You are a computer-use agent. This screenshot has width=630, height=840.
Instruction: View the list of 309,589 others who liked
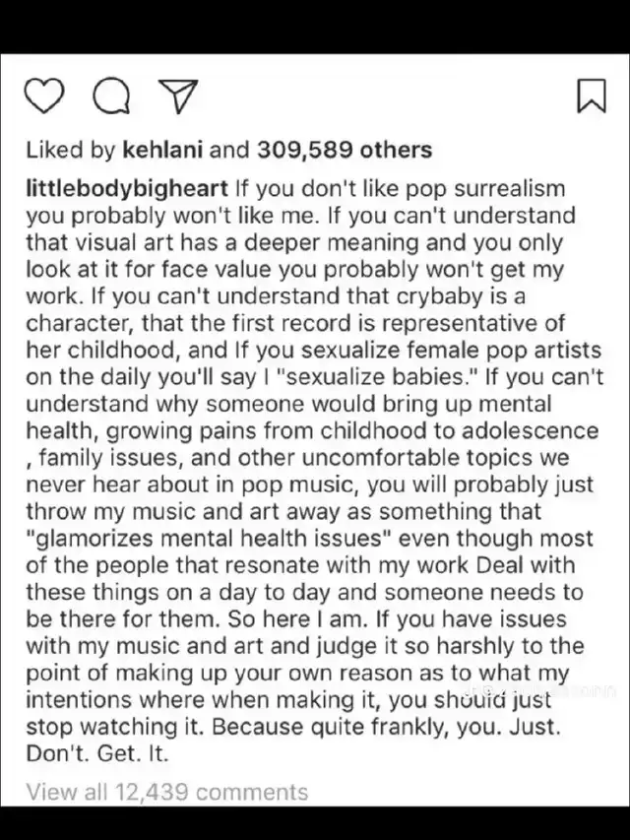(x=345, y=150)
